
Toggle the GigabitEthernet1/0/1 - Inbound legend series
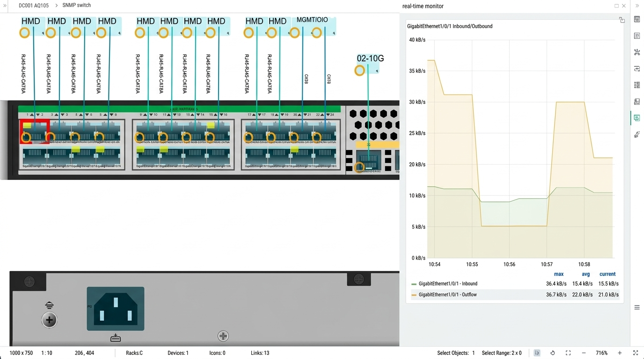pos(448,284)
